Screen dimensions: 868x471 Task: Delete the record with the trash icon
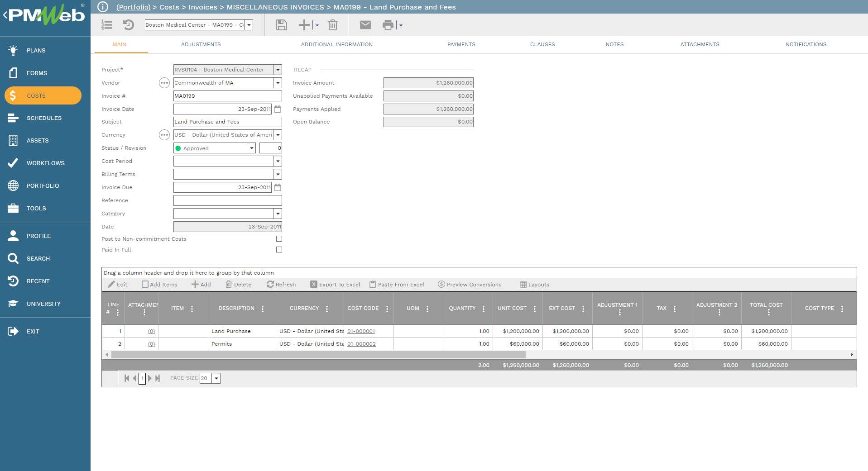point(333,25)
